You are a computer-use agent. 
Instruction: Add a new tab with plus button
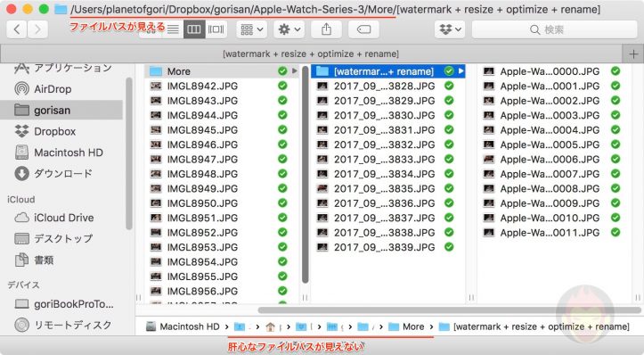click(x=633, y=54)
